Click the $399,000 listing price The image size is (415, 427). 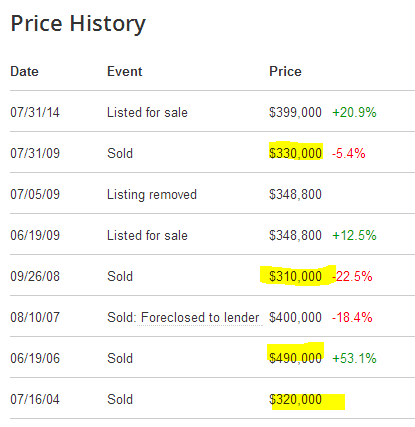coord(295,112)
